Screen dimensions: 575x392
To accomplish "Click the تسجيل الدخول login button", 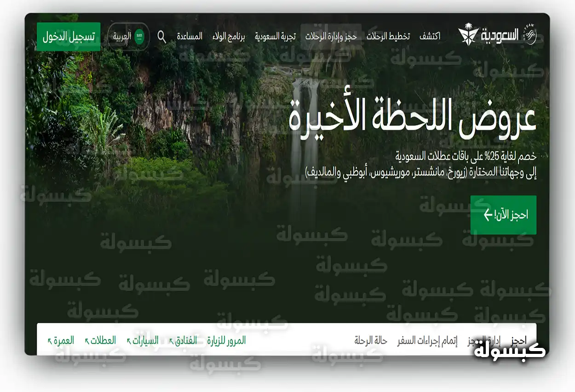I will pyautogui.click(x=68, y=36).
